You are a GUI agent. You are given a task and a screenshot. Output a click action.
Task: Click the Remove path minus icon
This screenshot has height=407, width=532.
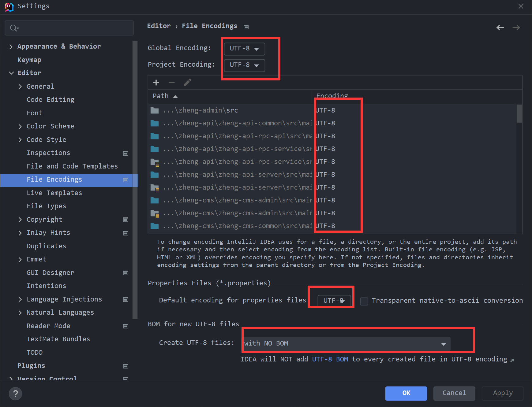[x=172, y=83]
